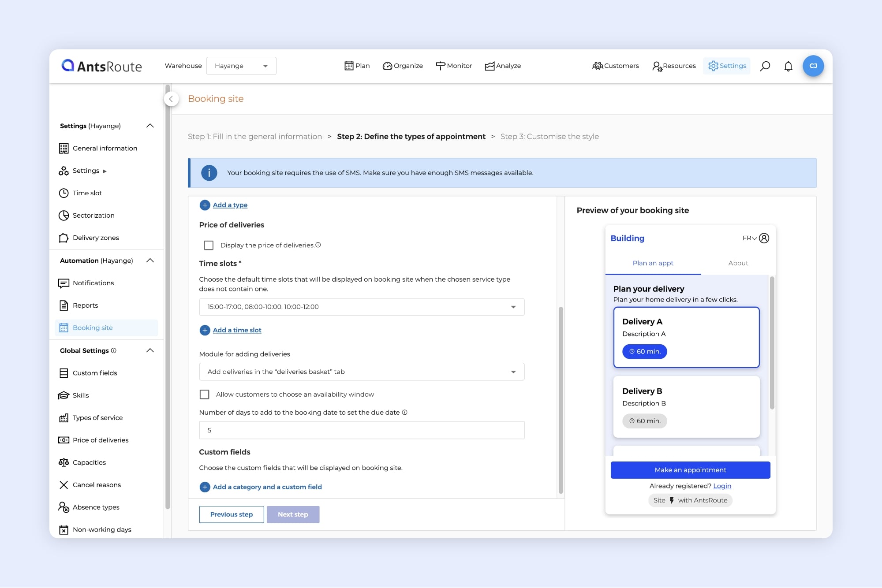The image size is (882, 588).
Task: Check Allow customers to choose availability window
Action: point(205,394)
